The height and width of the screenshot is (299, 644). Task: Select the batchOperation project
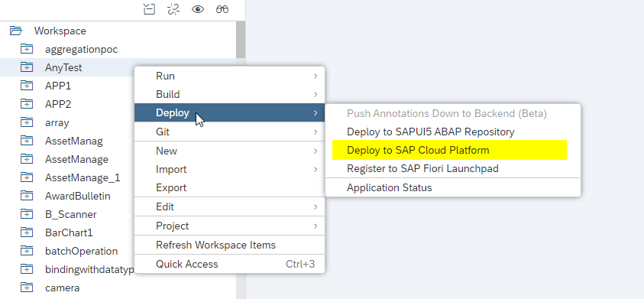point(81,251)
